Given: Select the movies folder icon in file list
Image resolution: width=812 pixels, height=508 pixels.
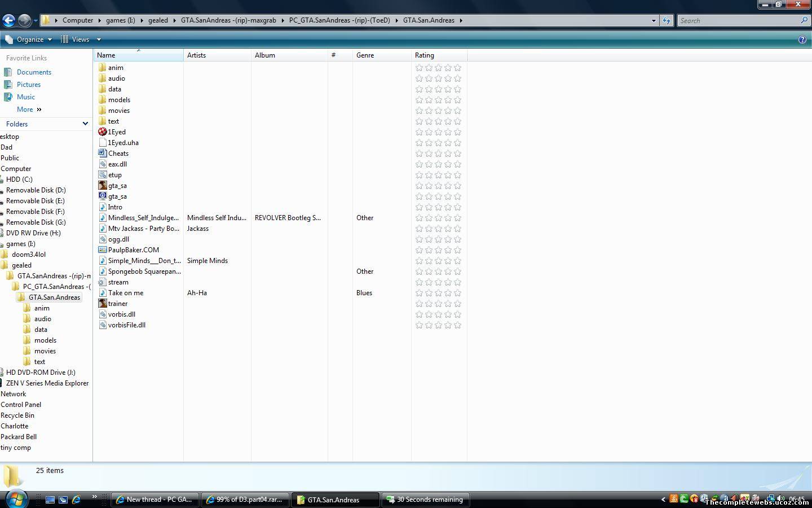Looking at the screenshot, I should pos(103,110).
